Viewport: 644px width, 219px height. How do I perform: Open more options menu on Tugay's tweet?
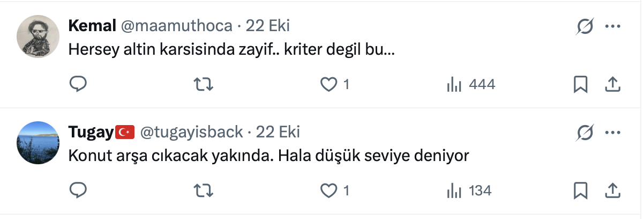pyautogui.click(x=612, y=132)
